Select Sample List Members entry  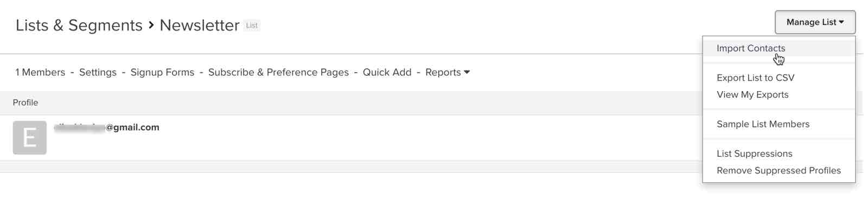763,124
